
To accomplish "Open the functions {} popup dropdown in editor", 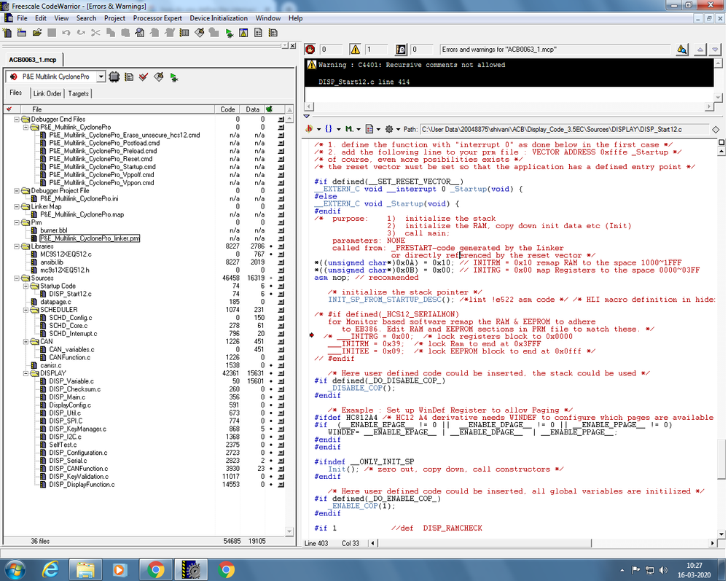I will coord(332,129).
